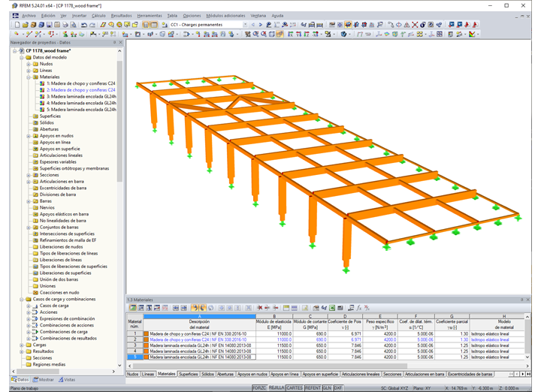Screen dimensions: 541x392
Task: Click the New model icon
Action: pos(17,25)
